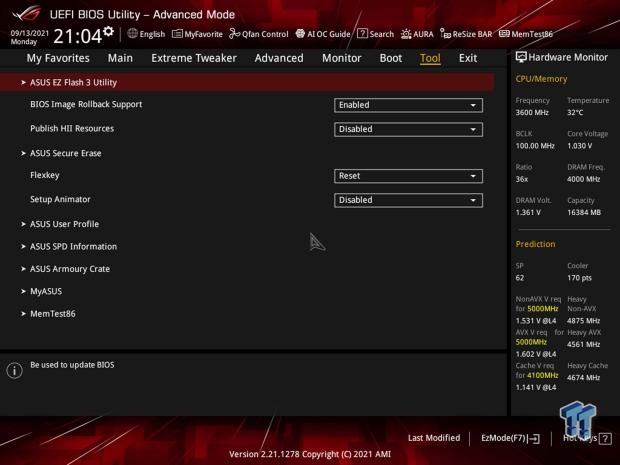The height and width of the screenshot is (465, 620).
Task: Click the date 09/13/2021 Monday
Action: (x=30, y=37)
